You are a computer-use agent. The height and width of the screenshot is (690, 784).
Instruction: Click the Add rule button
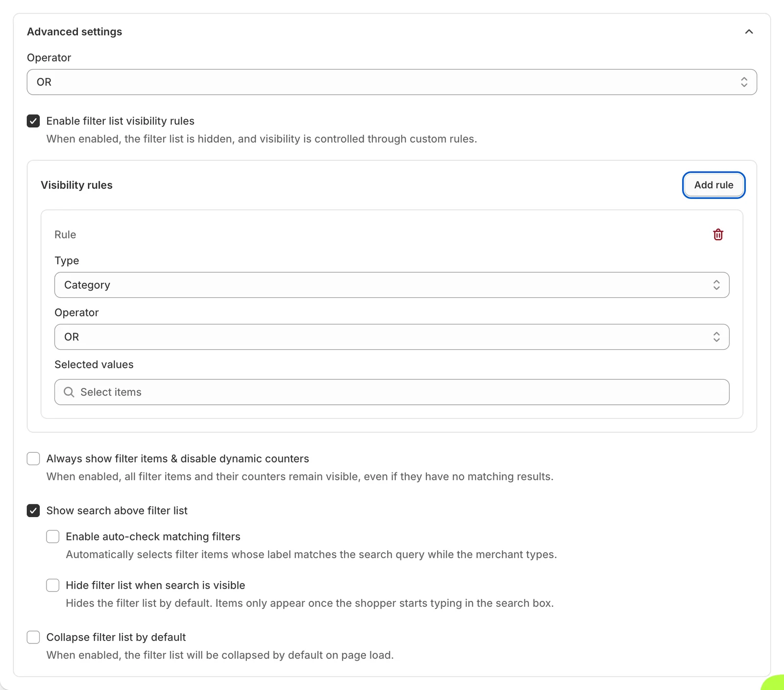(x=713, y=185)
